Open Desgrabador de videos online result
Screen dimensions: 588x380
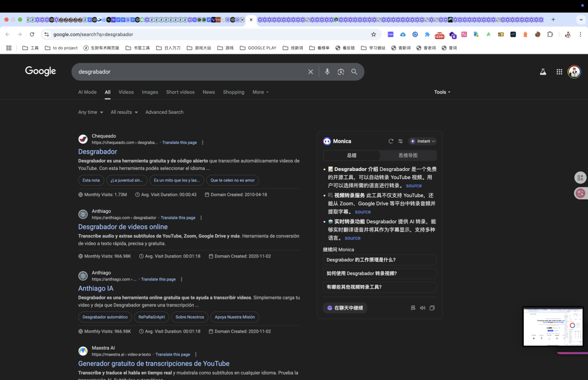click(122, 226)
